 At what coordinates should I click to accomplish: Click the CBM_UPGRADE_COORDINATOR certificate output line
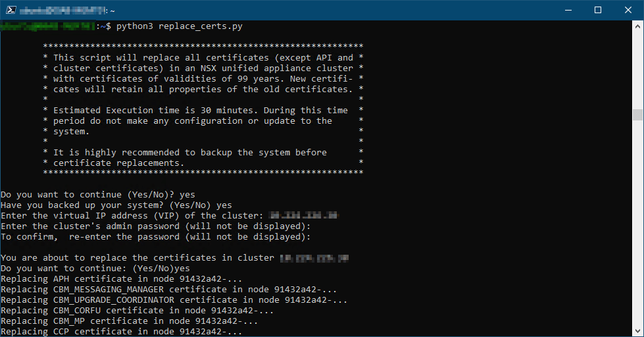click(x=174, y=300)
